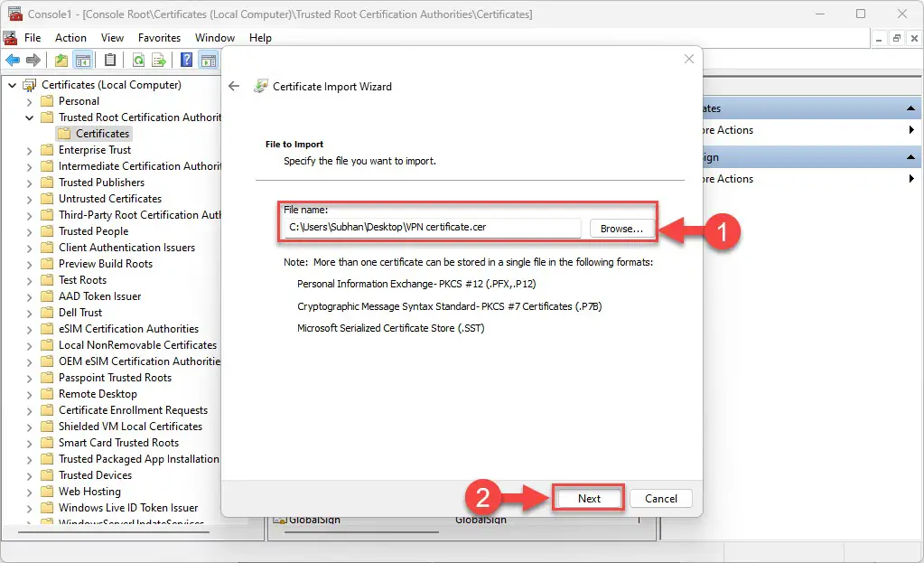This screenshot has height=563, width=924.
Task: Click the clipboard icon in the toolbar
Action: click(x=110, y=61)
